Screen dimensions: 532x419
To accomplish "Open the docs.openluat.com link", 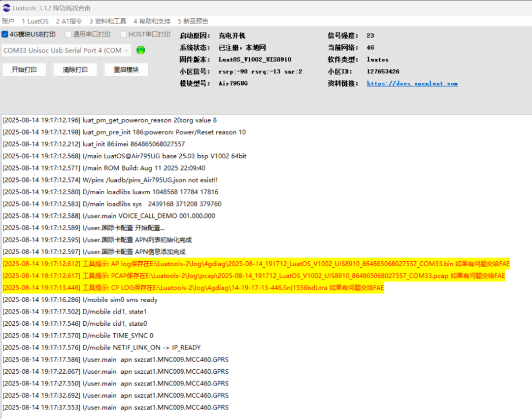I will (412, 83).
